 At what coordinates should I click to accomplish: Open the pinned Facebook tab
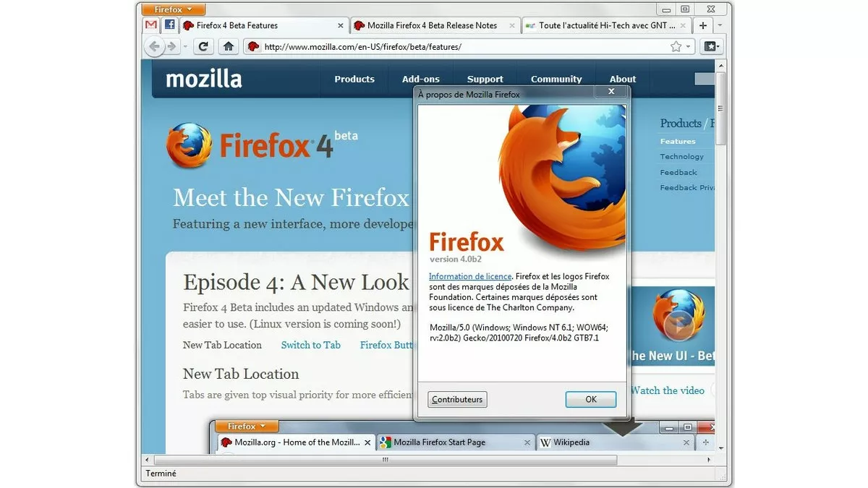169,25
